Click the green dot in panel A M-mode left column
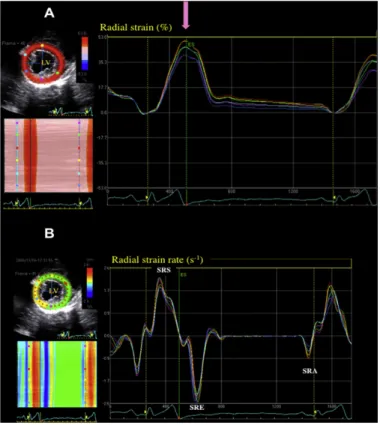Image resolution: width=380 pixels, height=425 pixels. pos(17,135)
